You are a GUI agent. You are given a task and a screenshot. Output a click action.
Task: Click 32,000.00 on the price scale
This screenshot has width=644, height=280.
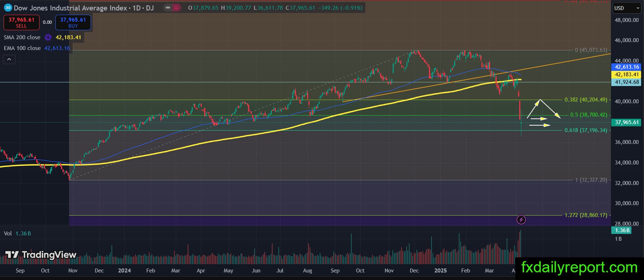[x=627, y=183]
